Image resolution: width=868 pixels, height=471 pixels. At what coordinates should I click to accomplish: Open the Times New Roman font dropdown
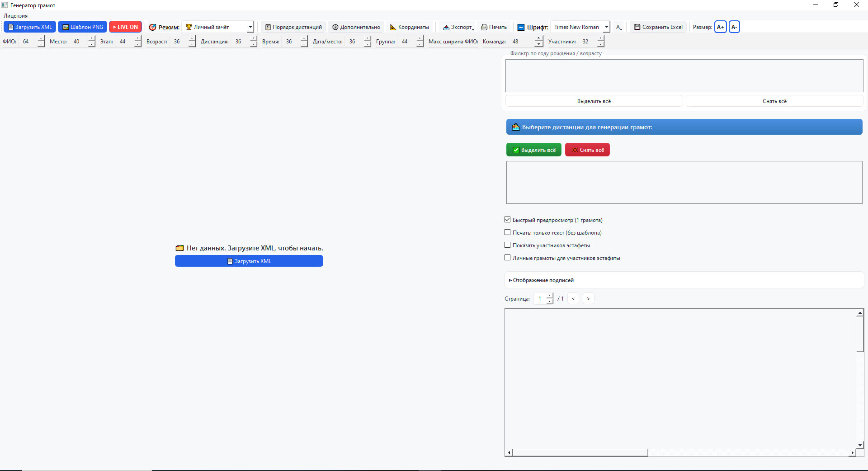[x=580, y=27]
